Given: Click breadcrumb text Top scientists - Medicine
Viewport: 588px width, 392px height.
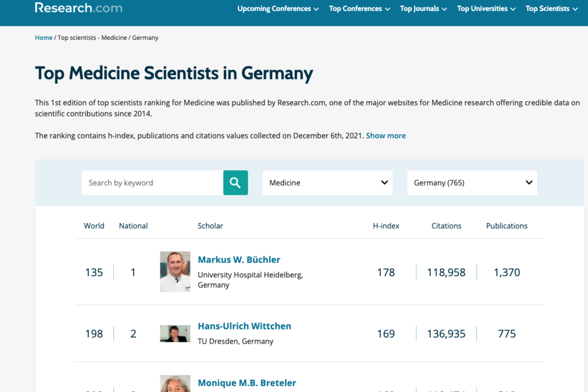Looking at the screenshot, I should (92, 37).
